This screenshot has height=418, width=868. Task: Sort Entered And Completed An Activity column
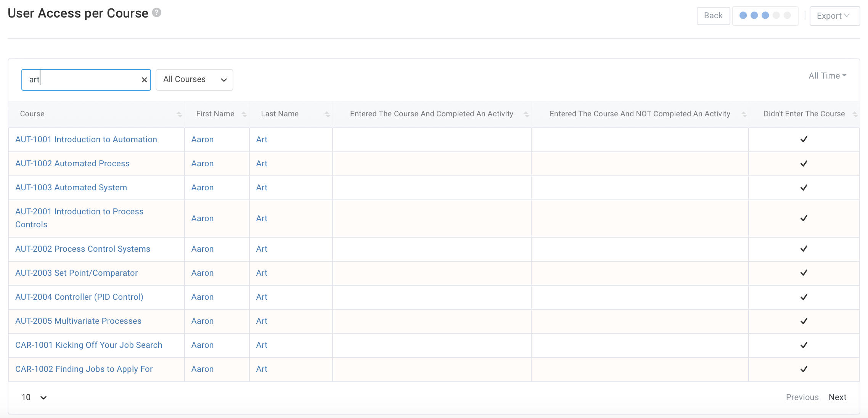[x=526, y=114]
